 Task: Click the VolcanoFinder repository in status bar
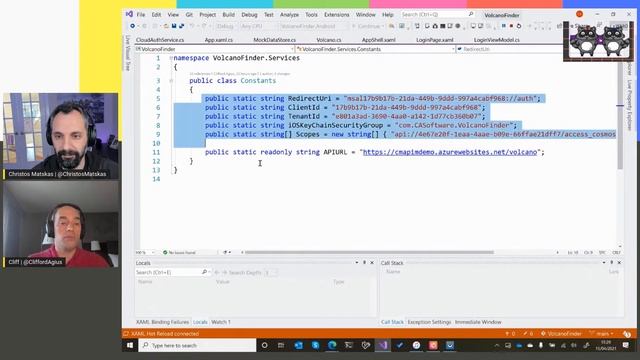click(x=561, y=333)
